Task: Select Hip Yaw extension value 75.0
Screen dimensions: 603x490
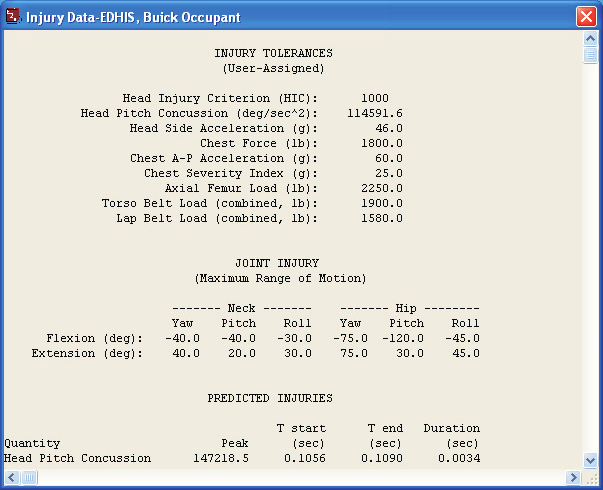Action: 354,353
